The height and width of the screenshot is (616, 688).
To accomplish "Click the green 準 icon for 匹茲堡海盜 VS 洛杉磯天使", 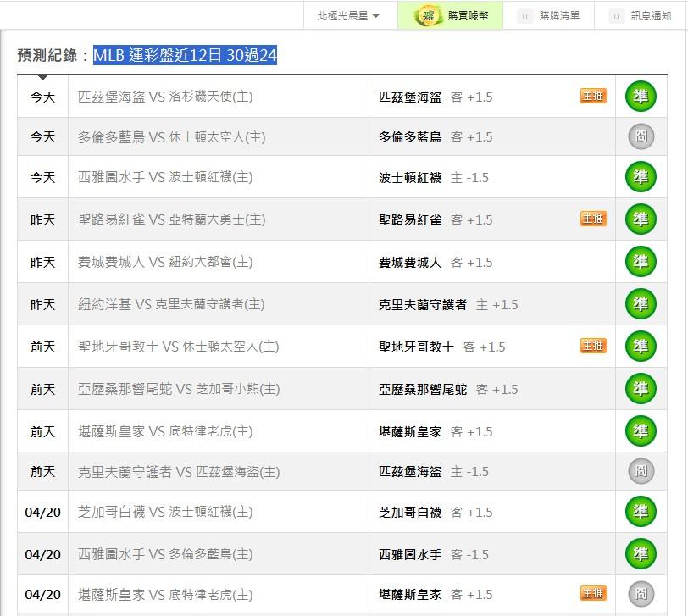I will [x=641, y=97].
